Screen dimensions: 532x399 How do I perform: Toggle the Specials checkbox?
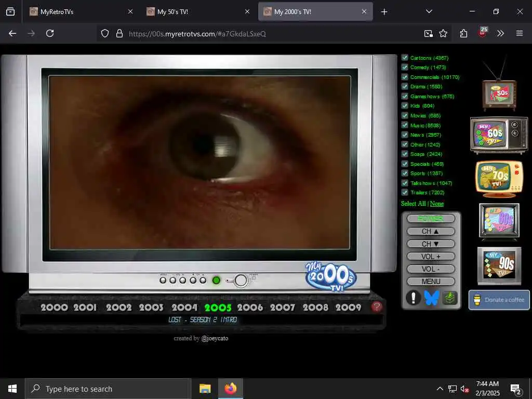click(405, 164)
